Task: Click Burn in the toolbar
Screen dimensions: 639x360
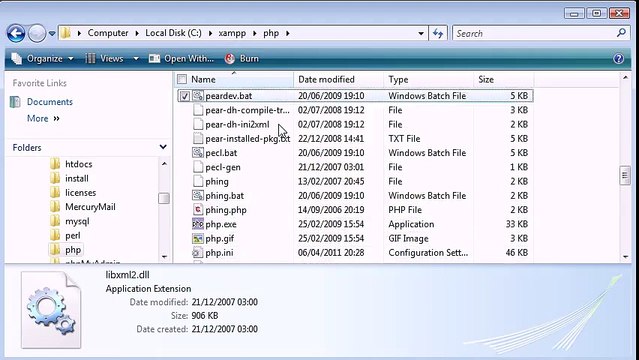Action: pos(242,59)
